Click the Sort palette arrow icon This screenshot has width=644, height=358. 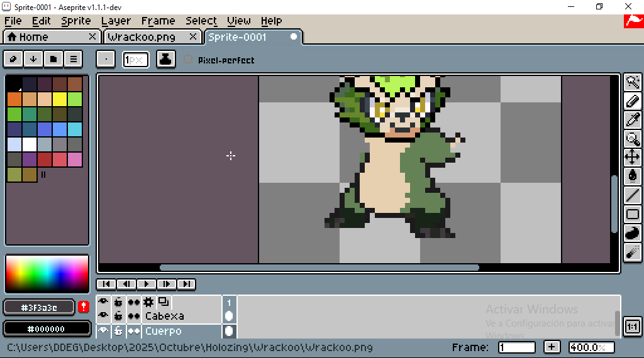pos(33,59)
